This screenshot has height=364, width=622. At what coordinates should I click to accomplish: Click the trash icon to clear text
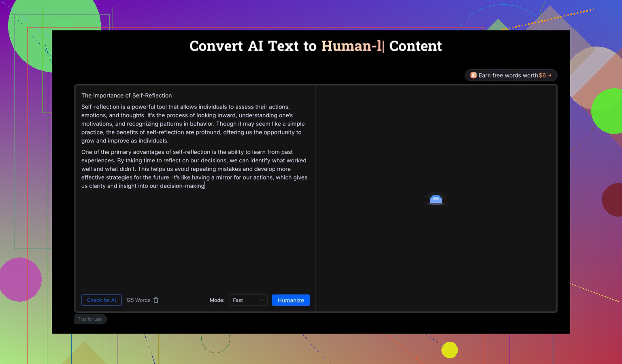tap(156, 300)
